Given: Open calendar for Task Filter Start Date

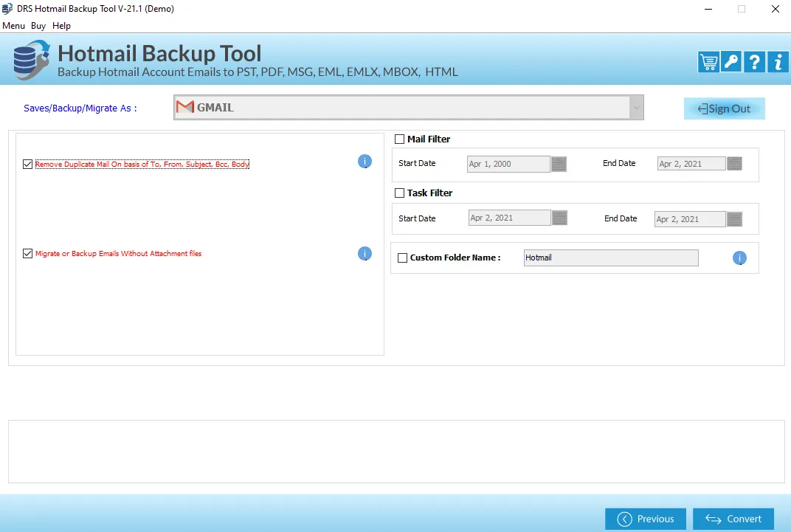Looking at the screenshot, I should coord(560,218).
